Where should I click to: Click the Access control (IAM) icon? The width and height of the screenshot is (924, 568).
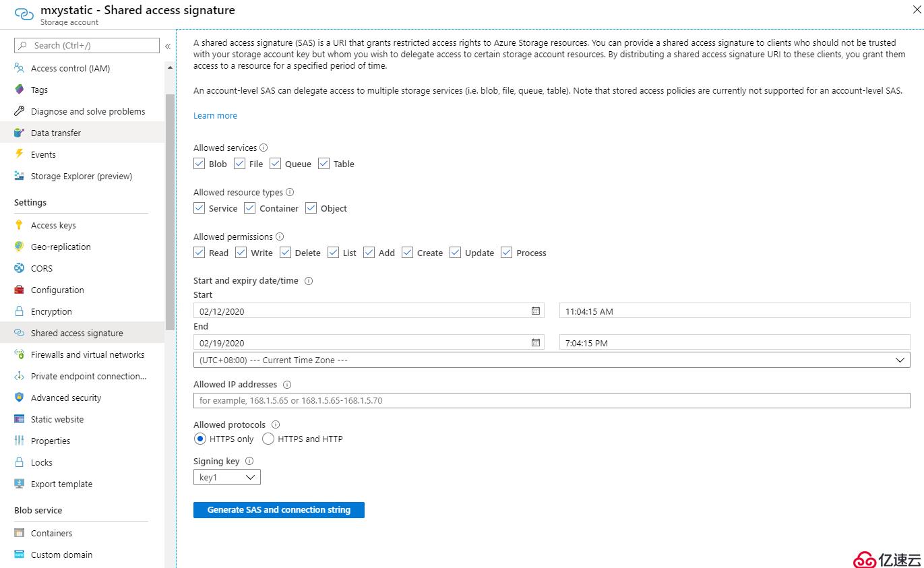(20, 68)
